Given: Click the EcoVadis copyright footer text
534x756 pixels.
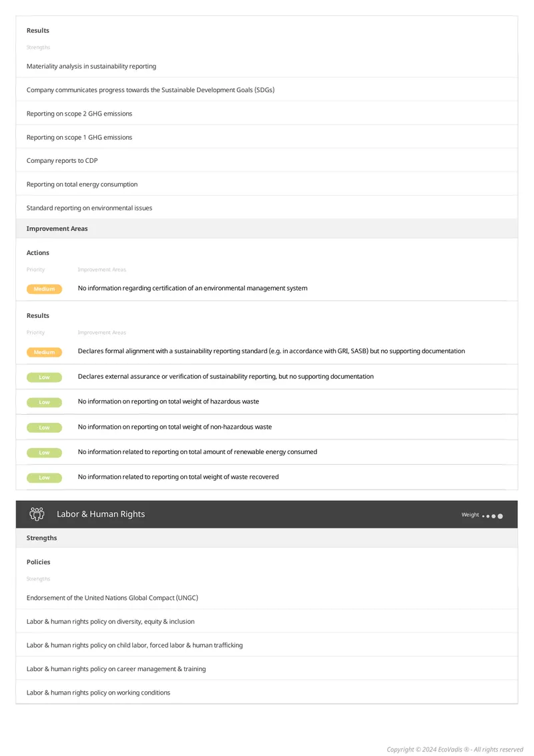Looking at the screenshot, I should coord(455,749).
